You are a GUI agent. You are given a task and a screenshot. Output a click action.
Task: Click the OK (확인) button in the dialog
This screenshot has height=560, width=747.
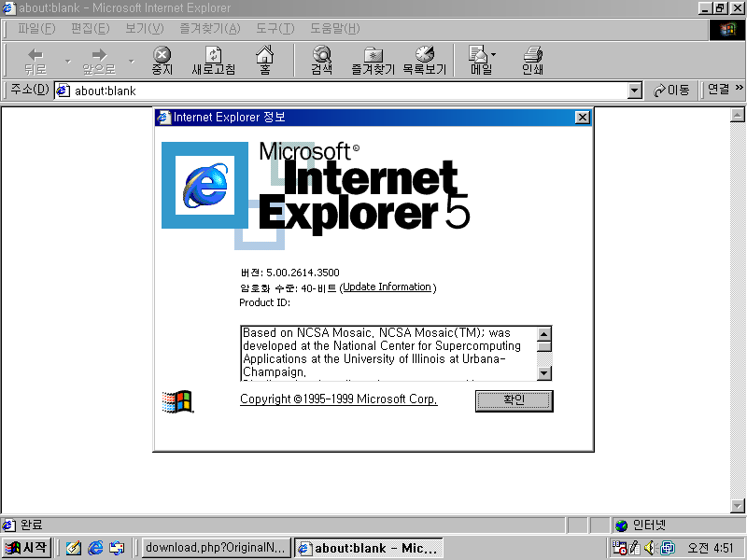click(514, 400)
